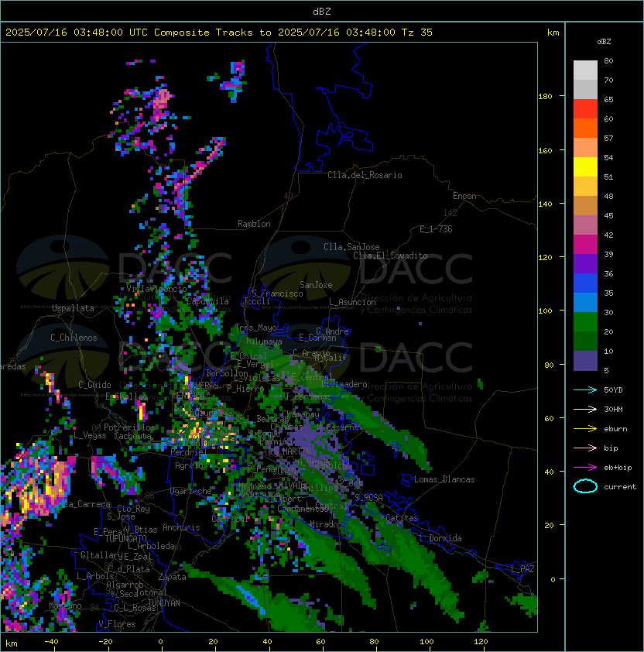The image size is (644, 652).
Task: Click the Potrerillos place label
Action: click(x=129, y=427)
